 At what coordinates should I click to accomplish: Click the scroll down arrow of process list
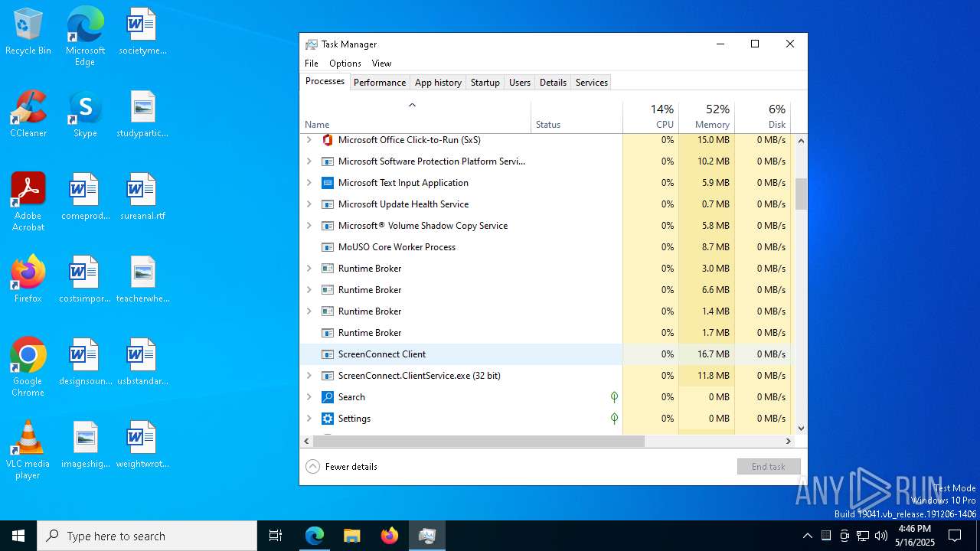point(801,429)
